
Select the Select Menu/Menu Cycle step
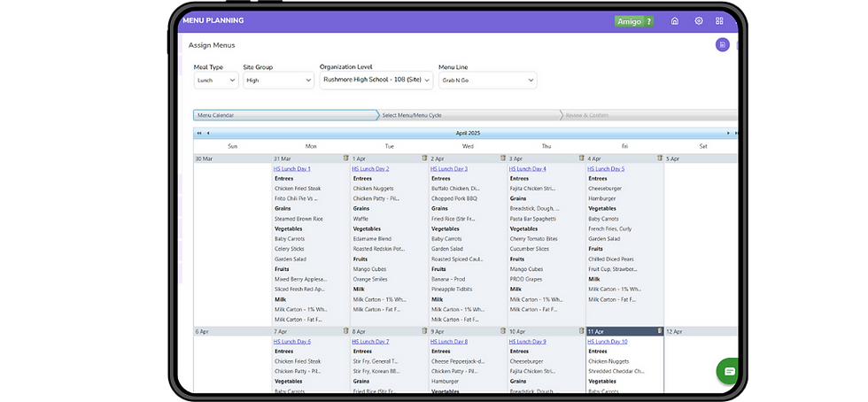click(469, 115)
